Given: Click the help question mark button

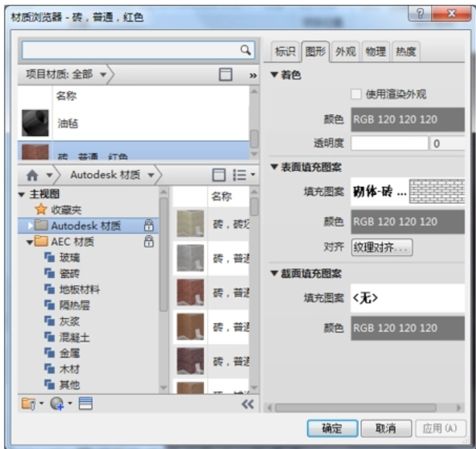Looking at the screenshot, I should [x=420, y=13].
